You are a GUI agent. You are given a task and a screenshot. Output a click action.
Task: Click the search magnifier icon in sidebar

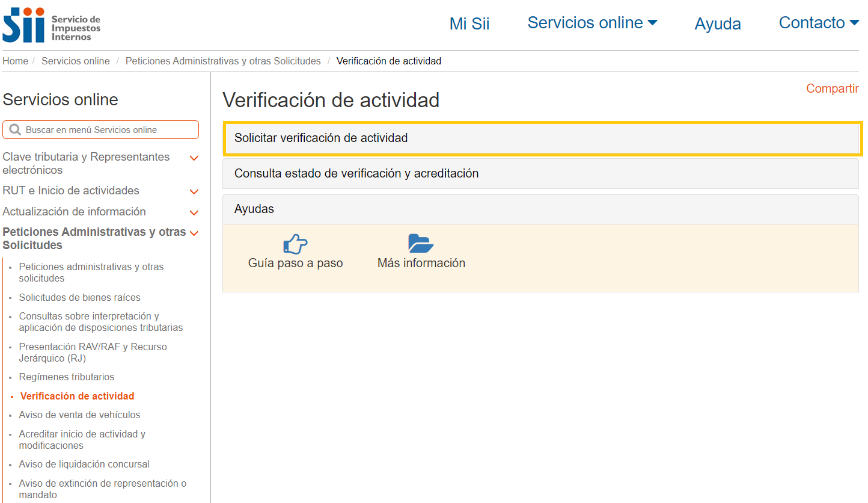(15, 129)
